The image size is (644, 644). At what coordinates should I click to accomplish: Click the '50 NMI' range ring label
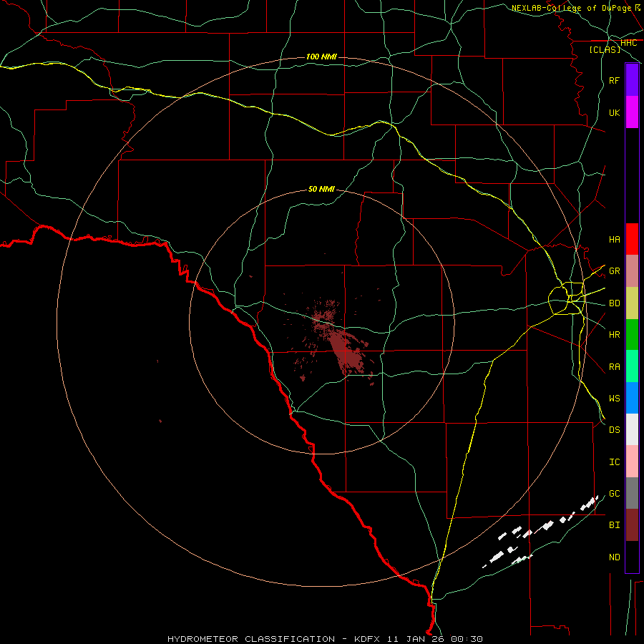[321, 189]
